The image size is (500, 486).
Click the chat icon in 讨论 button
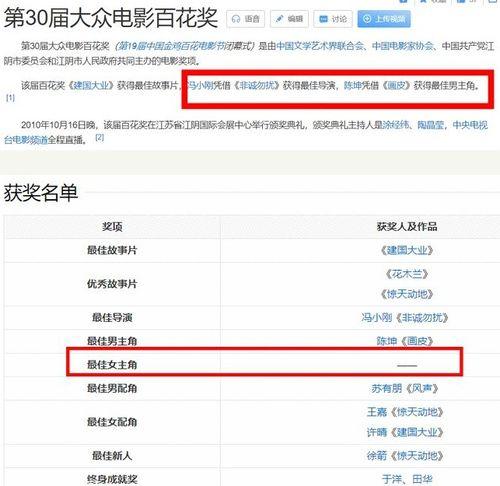point(323,19)
